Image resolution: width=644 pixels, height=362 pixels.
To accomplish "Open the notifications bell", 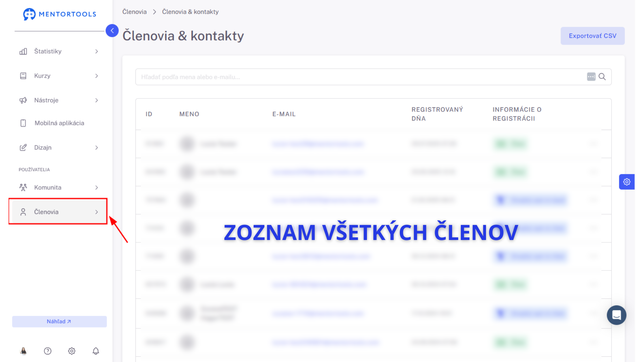I will 96,351.
